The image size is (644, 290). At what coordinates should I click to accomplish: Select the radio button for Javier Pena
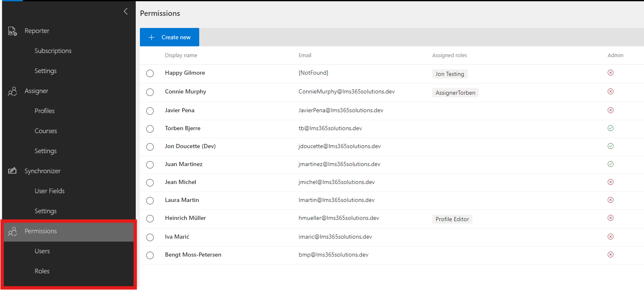point(150,111)
